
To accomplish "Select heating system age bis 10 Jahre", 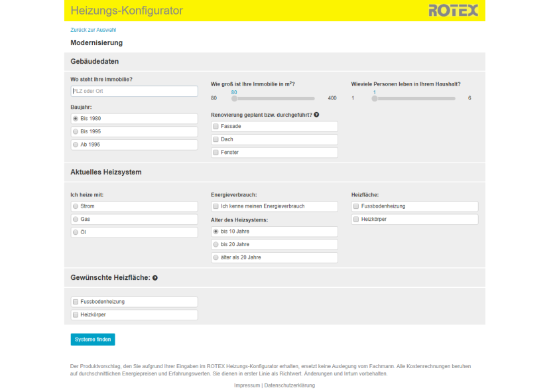I will [x=216, y=231].
